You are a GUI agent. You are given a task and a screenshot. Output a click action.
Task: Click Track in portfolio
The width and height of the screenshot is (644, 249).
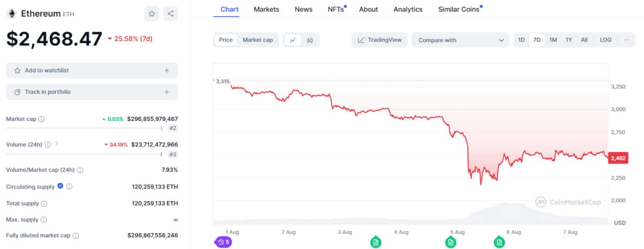point(92,92)
